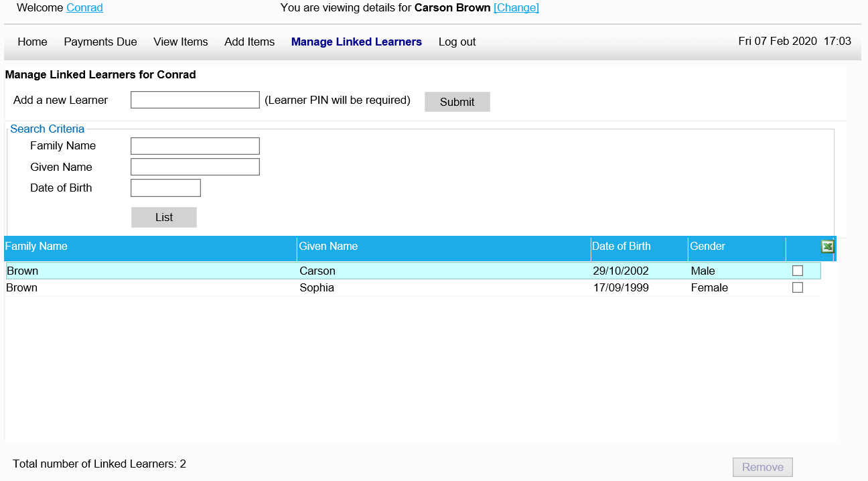Screen dimensions: 868x481
Task: Tick the checkbox for Sophia Brown
Action: tap(797, 287)
